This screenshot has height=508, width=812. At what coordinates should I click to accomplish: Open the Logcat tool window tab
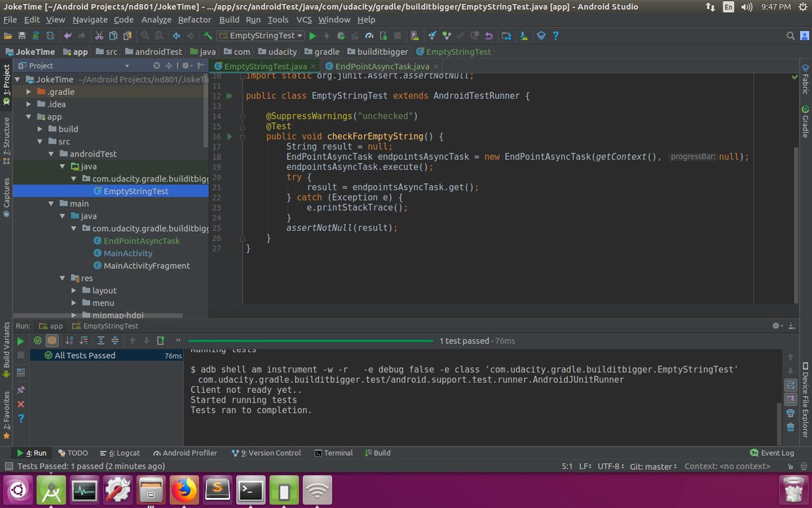(x=119, y=452)
